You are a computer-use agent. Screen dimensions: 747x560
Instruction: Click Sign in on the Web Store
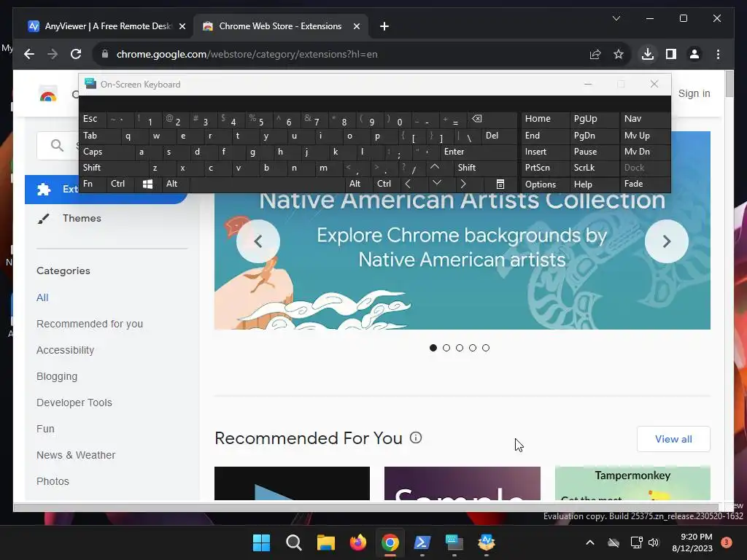click(694, 93)
